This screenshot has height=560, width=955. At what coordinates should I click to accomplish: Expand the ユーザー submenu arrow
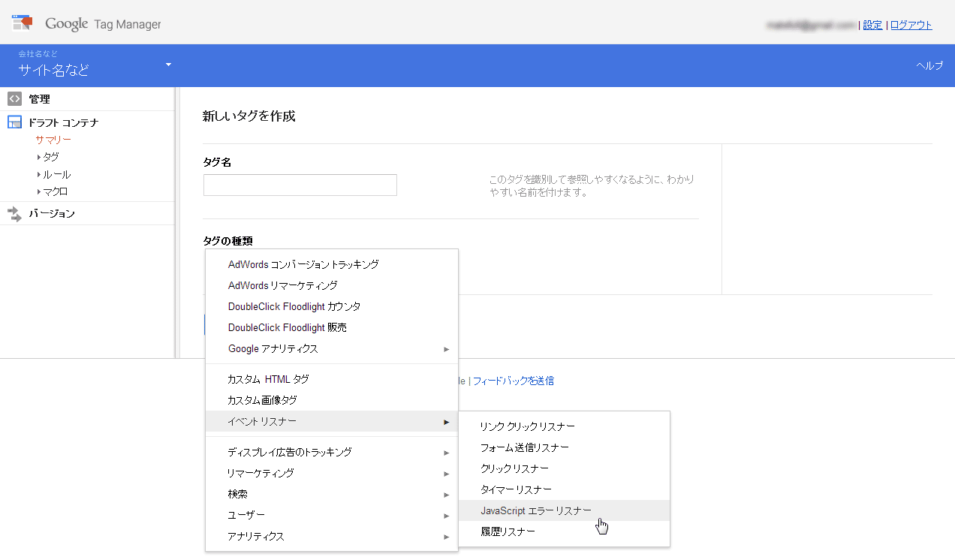[447, 516]
